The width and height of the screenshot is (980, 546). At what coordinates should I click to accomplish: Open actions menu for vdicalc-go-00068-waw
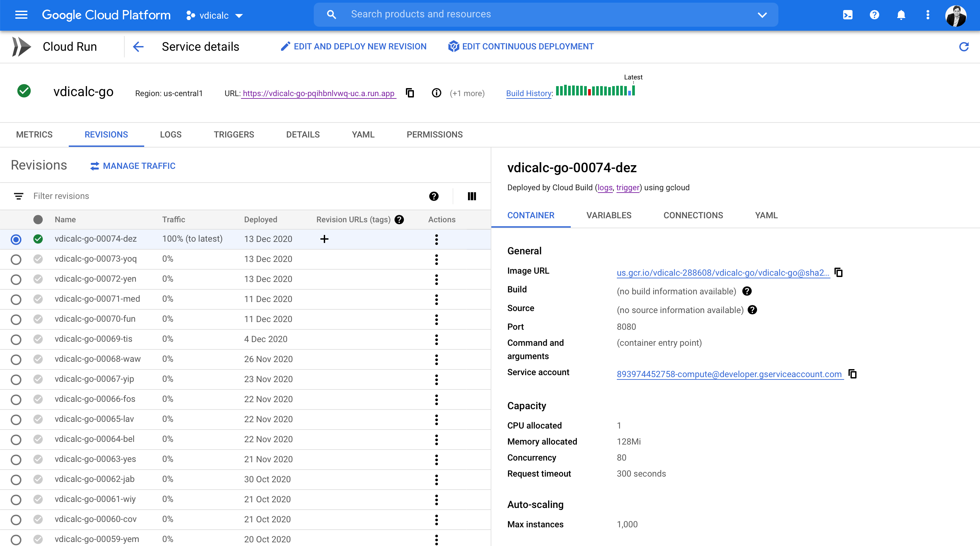click(x=436, y=359)
